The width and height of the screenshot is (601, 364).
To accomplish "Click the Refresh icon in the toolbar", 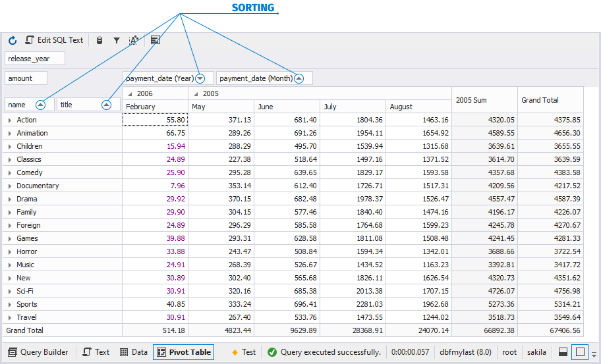I will [x=13, y=40].
